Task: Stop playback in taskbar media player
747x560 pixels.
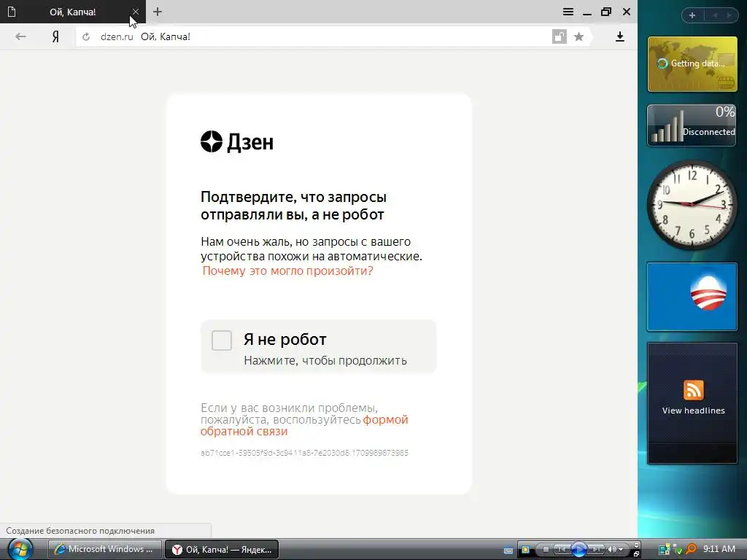Action: (546, 550)
